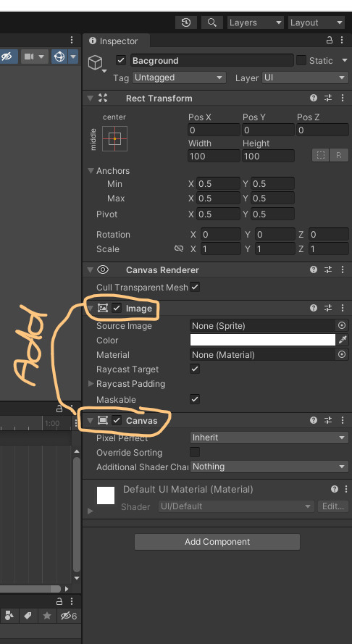Open the Gizmos dropdown arrow
This screenshot has width=352, height=644.
tap(74, 57)
